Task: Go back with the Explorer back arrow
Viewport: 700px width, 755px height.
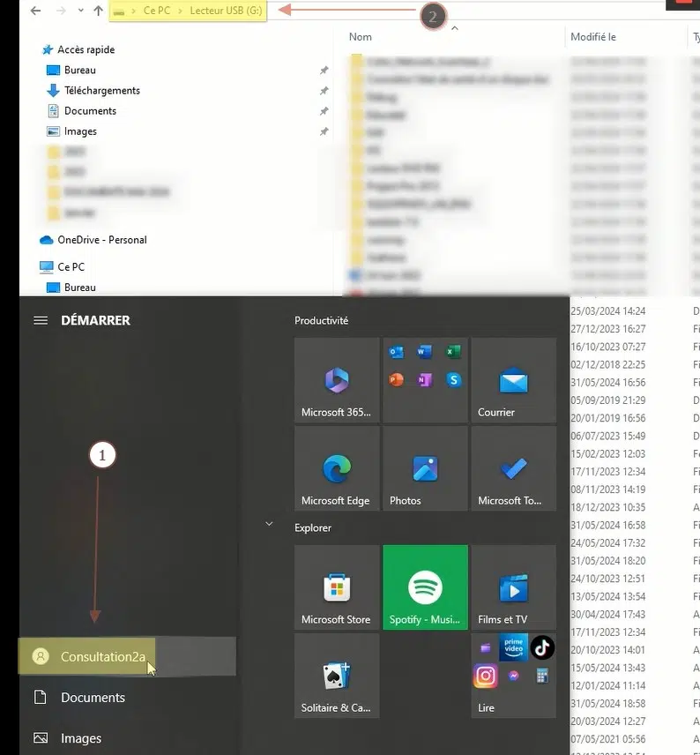Action: [x=35, y=11]
